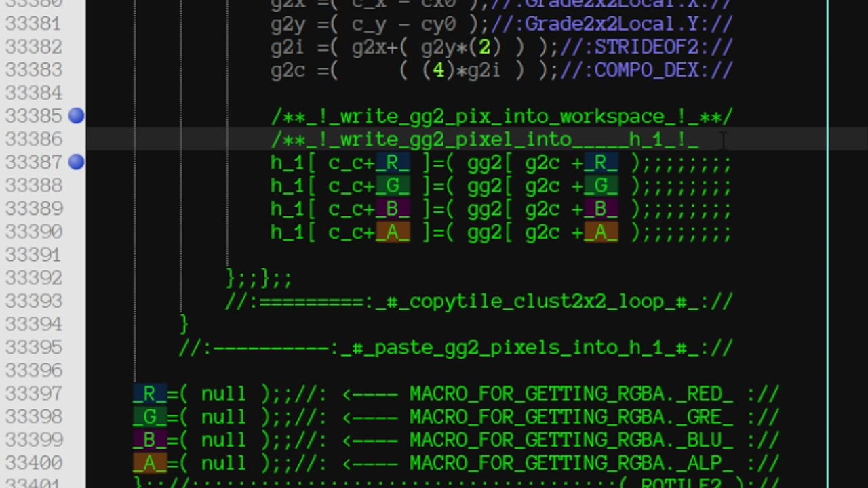This screenshot has width=868, height=488.
Task: Click line number 33396 in the margin
Action: point(33,370)
